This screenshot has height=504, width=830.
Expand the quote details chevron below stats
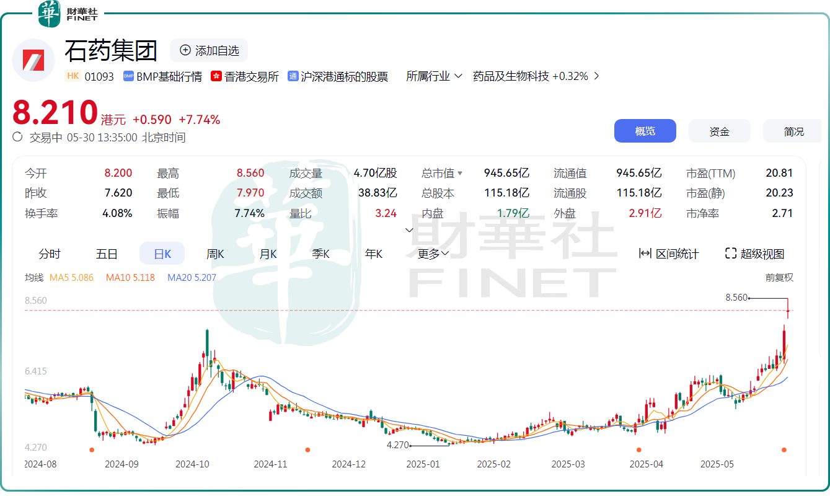[409, 230]
